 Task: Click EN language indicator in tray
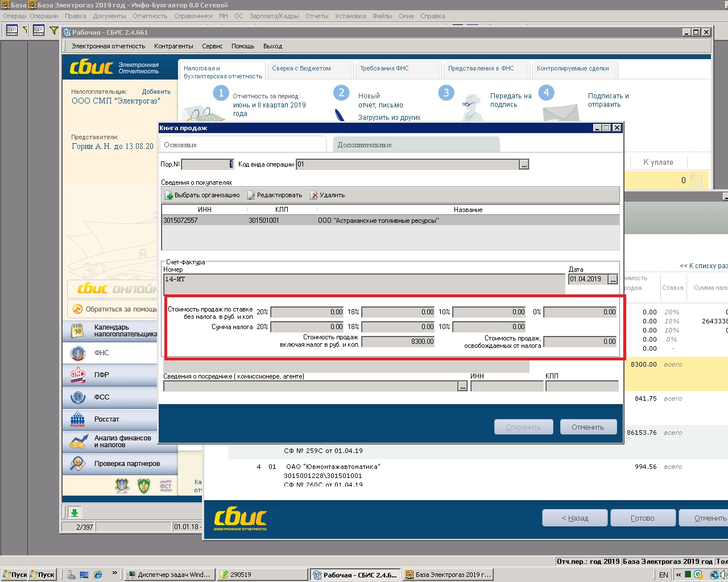click(x=663, y=575)
